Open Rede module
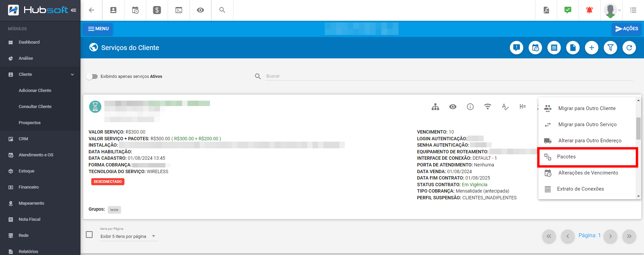Screen dimensions: 644x255 click(x=40, y=236)
